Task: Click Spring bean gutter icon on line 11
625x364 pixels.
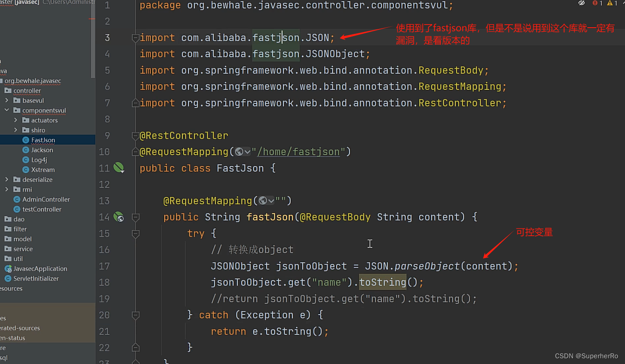Action: (x=119, y=167)
